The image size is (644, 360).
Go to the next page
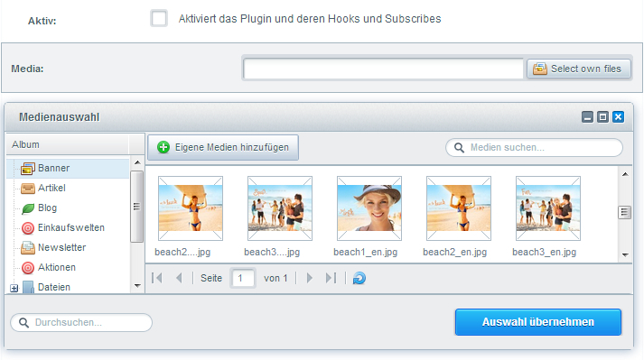[x=310, y=278]
